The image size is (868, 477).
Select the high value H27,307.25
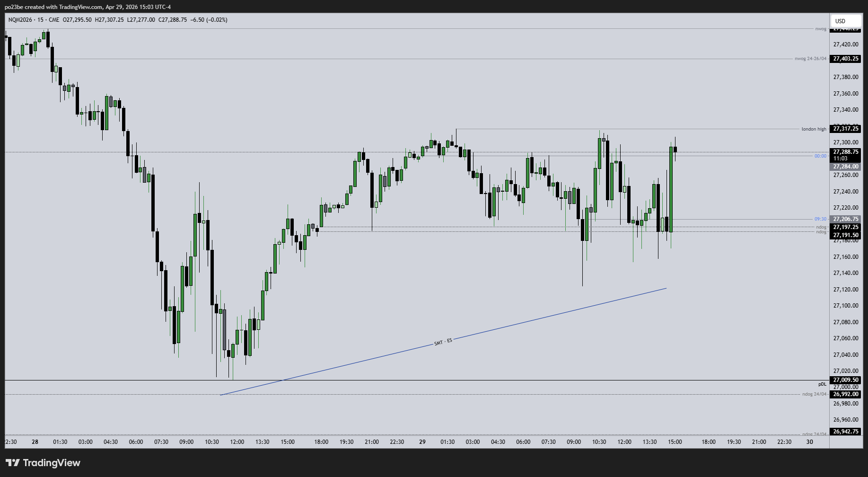[x=109, y=20]
